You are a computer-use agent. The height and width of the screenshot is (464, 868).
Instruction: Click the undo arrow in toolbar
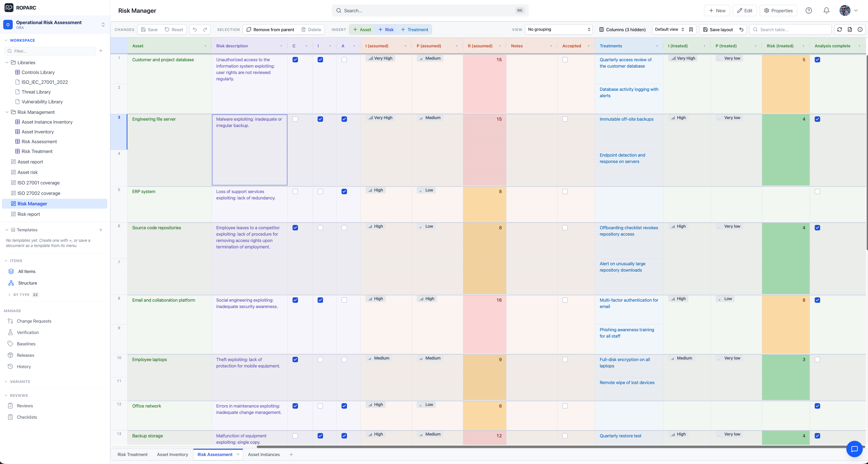click(x=195, y=30)
